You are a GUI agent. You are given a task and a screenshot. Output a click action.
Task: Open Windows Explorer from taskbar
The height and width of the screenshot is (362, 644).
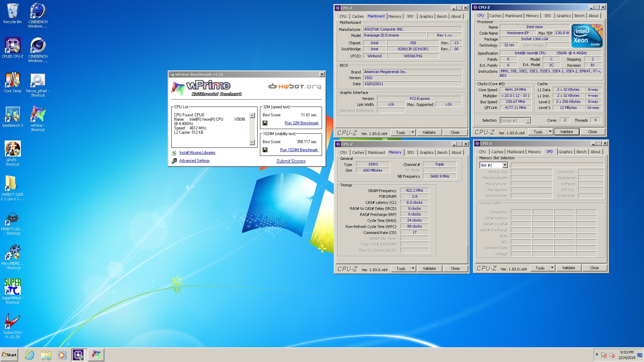[46, 355]
